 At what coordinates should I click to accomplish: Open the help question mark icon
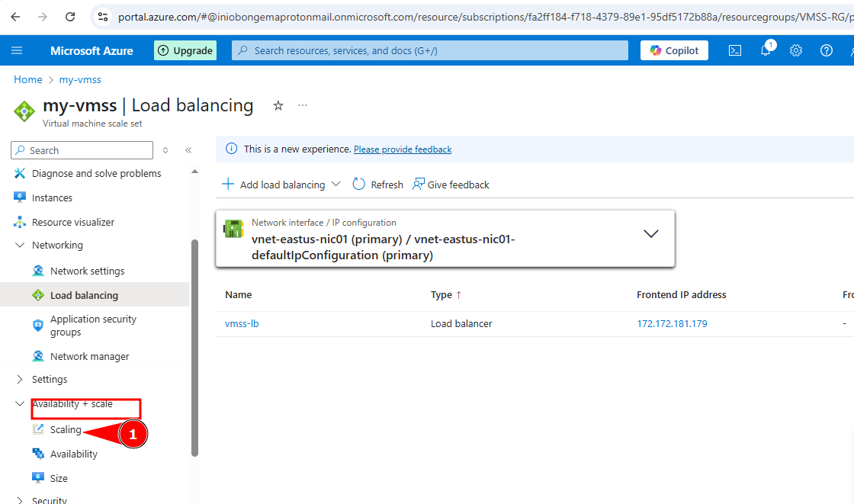[827, 50]
